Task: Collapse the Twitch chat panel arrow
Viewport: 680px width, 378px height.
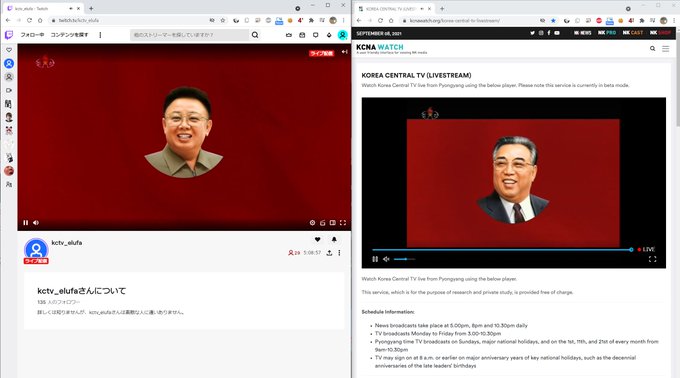Action: (344, 52)
